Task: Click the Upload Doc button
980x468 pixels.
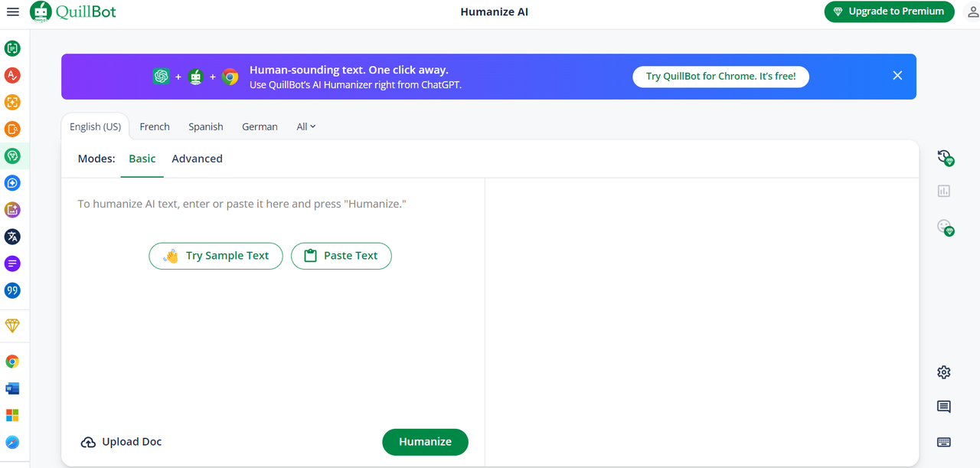Action: [122, 442]
